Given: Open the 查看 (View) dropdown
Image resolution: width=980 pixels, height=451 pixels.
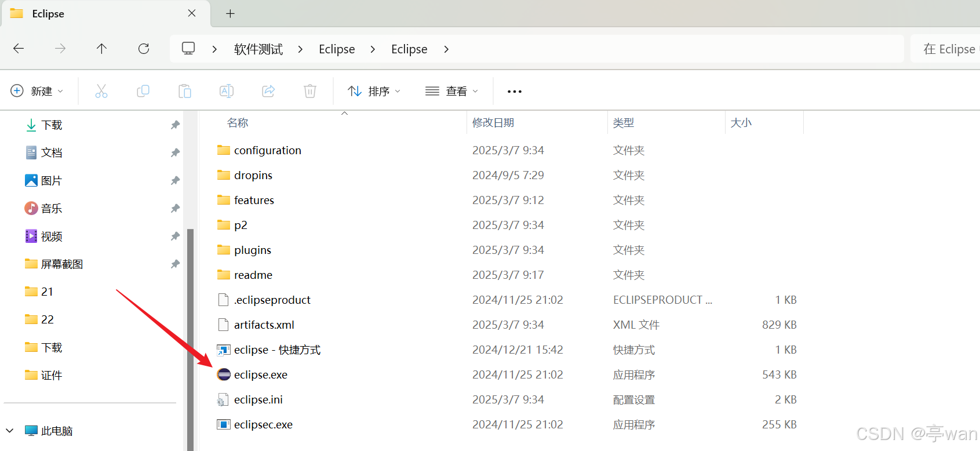Looking at the screenshot, I should coord(451,91).
